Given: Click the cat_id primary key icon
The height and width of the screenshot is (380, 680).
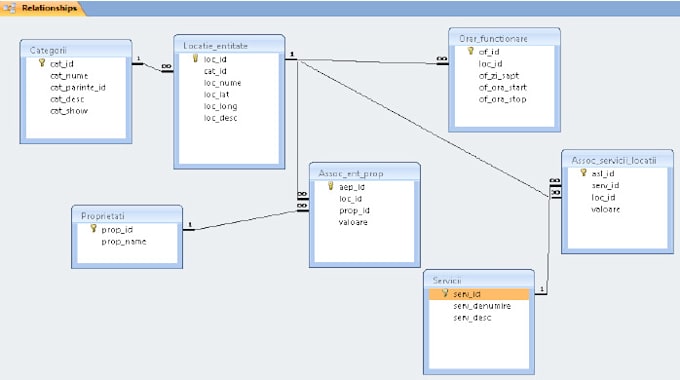Looking at the screenshot, I should (x=42, y=63).
